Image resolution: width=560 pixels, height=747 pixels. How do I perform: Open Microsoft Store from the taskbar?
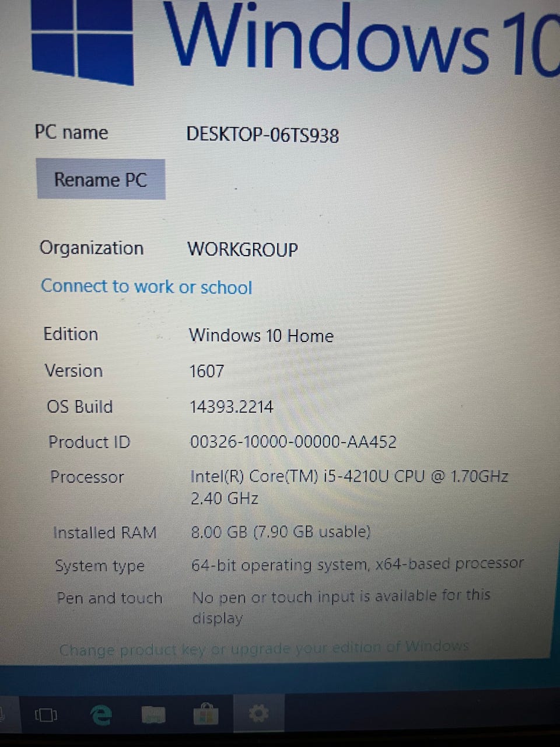click(x=205, y=714)
